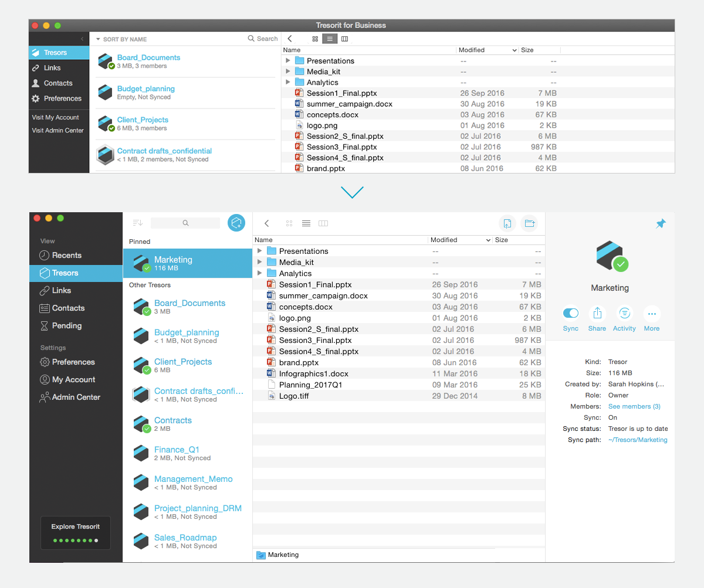704x588 pixels.
Task: Expand the Media_kit folder in the upper window
Action: (288, 72)
